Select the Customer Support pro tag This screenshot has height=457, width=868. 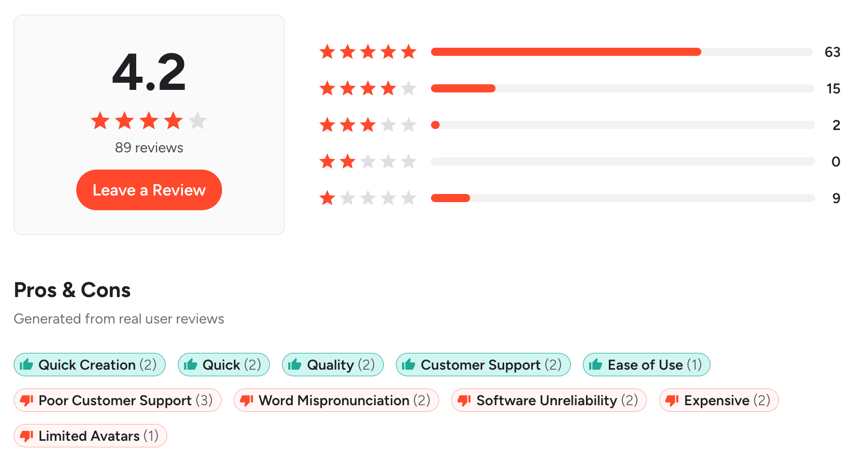pyautogui.click(x=483, y=365)
